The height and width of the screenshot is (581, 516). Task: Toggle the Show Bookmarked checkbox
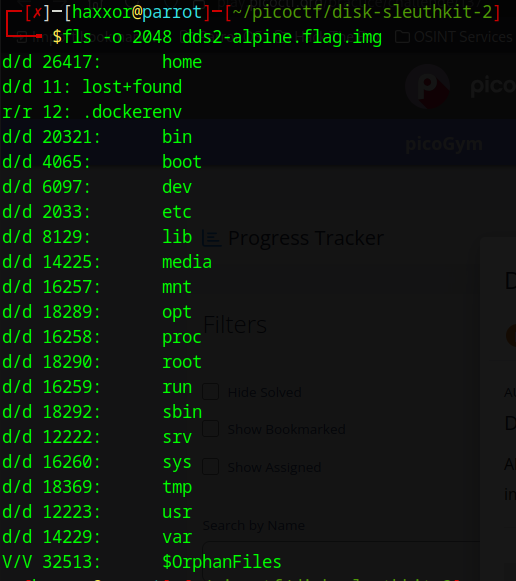[x=210, y=429]
